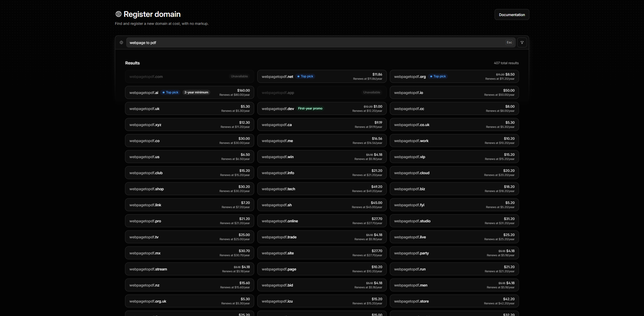Select webpagetopdf.net domain result
The image size is (644, 316).
322,76
